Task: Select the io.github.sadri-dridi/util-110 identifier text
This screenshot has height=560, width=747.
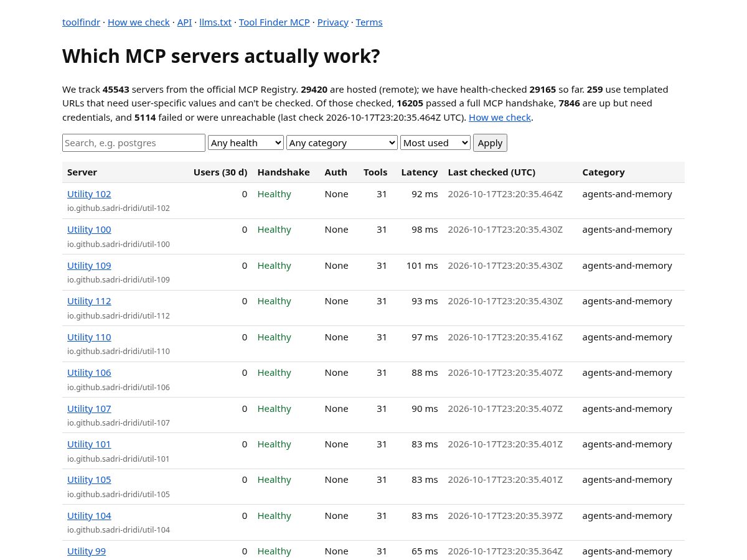Action: pos(118,352)
